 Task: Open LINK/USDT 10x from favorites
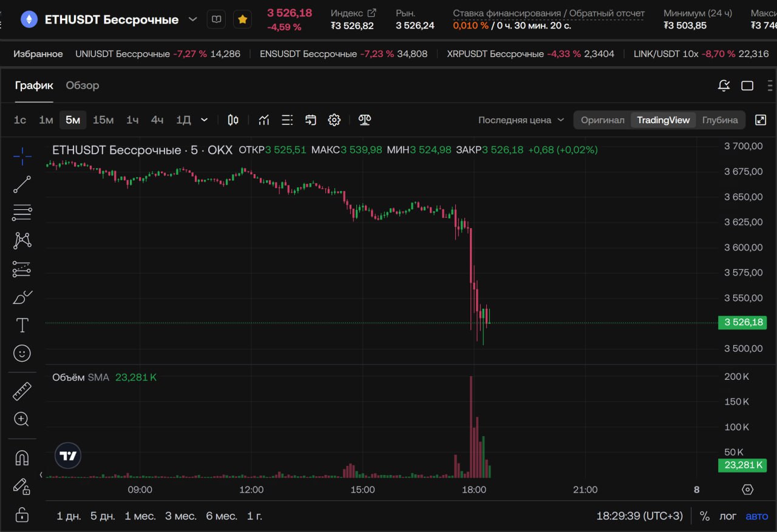point(701,54)
